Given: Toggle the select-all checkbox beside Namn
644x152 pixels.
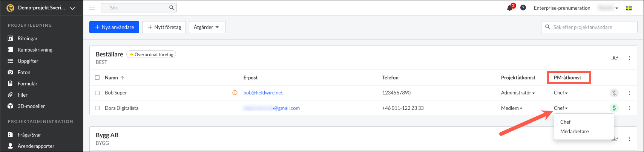Looking at the screenshot, I should coord(97,78).
